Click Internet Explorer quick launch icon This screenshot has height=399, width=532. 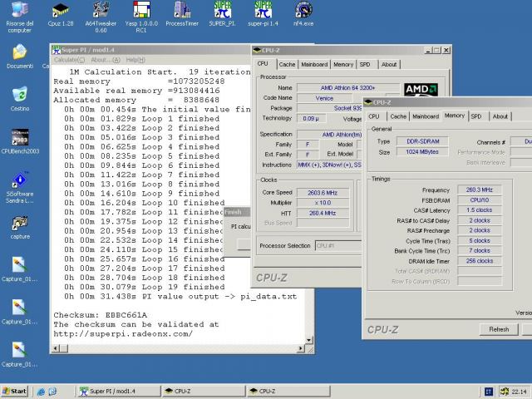41,392
